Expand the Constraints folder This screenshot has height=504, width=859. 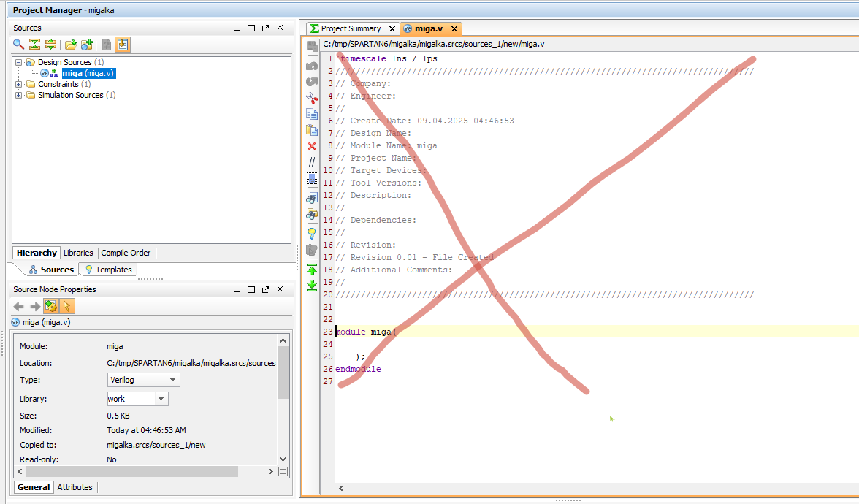pos(18,85)
